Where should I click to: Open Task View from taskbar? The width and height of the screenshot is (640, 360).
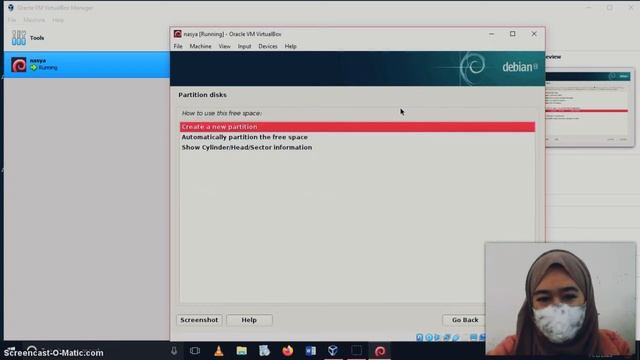(195, 351)
